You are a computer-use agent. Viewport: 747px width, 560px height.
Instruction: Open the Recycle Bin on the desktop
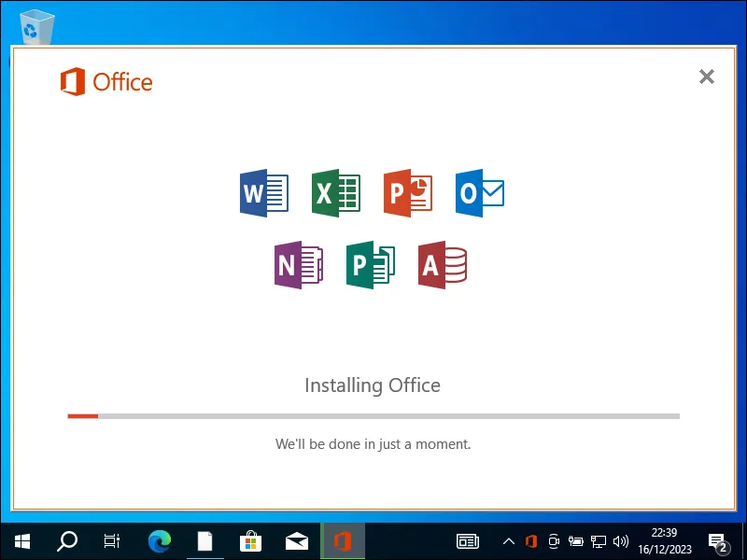point(35,23)
